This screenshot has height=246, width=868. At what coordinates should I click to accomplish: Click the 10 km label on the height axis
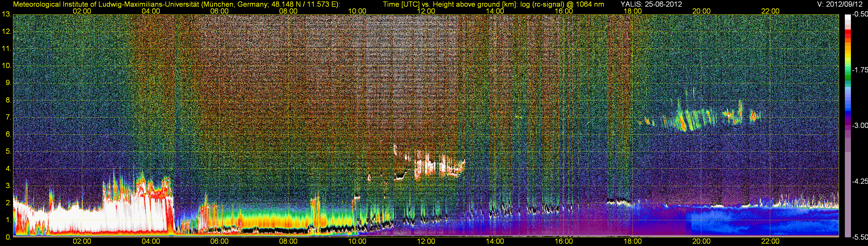pyautogui.click(x=6, y=66)
